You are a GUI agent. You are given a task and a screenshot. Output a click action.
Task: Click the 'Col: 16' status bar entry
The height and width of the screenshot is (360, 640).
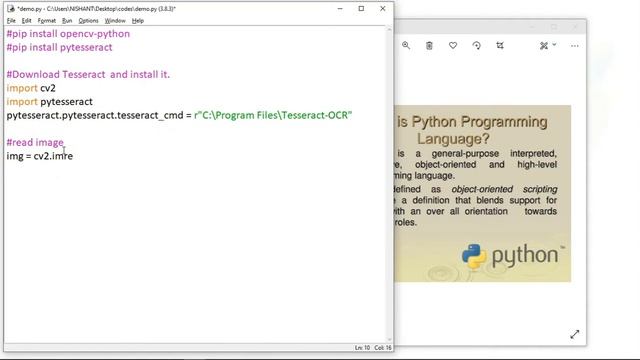(x=382, y=348)
